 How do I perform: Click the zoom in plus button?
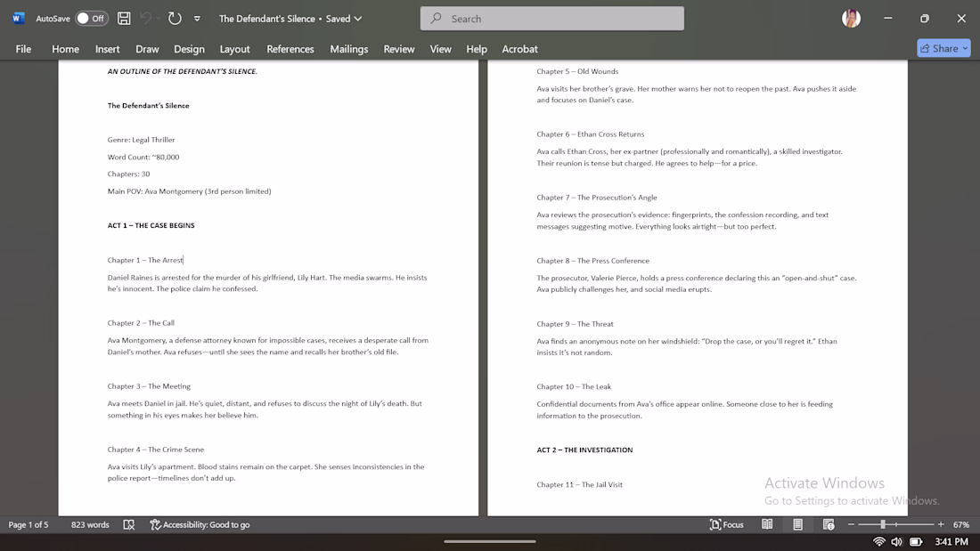(x=941, y=525)
